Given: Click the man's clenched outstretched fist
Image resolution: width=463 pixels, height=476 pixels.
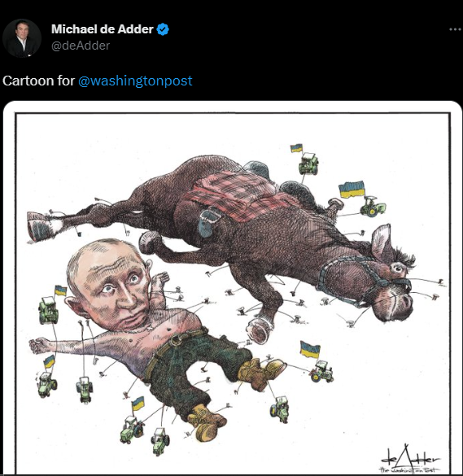Looking at the screenshot, I should pos(37,346).
